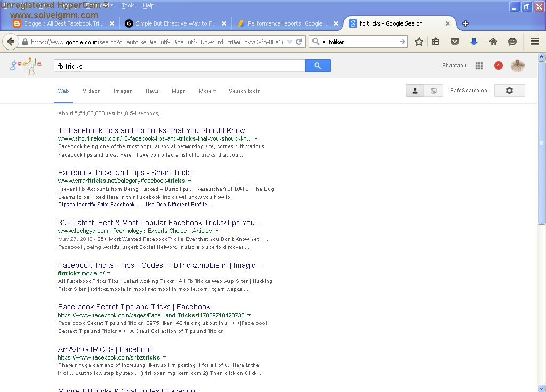Open AmAzInG tRiCkS Facebook result
Image resolution: width=546 pixels, height=392 pixels.
[106, 349]
